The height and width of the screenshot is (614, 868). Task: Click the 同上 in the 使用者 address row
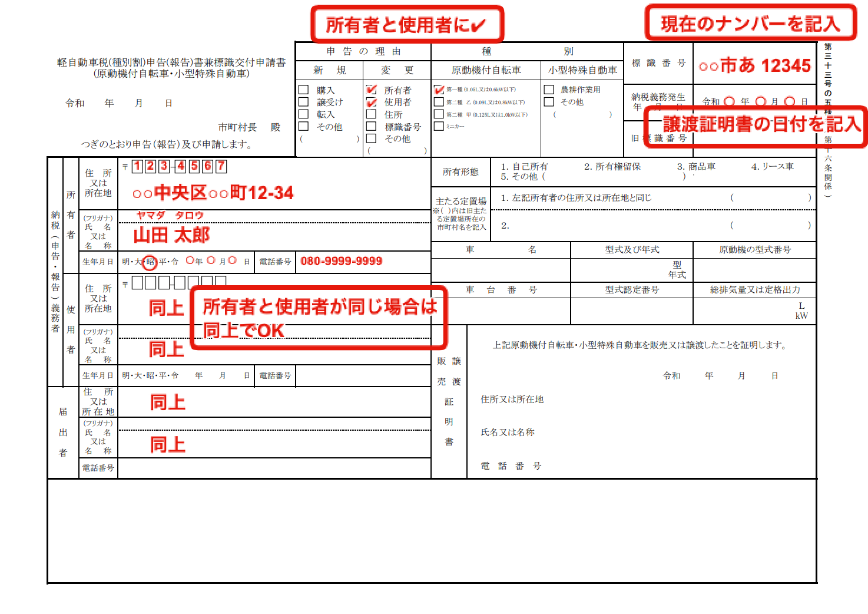167,308
